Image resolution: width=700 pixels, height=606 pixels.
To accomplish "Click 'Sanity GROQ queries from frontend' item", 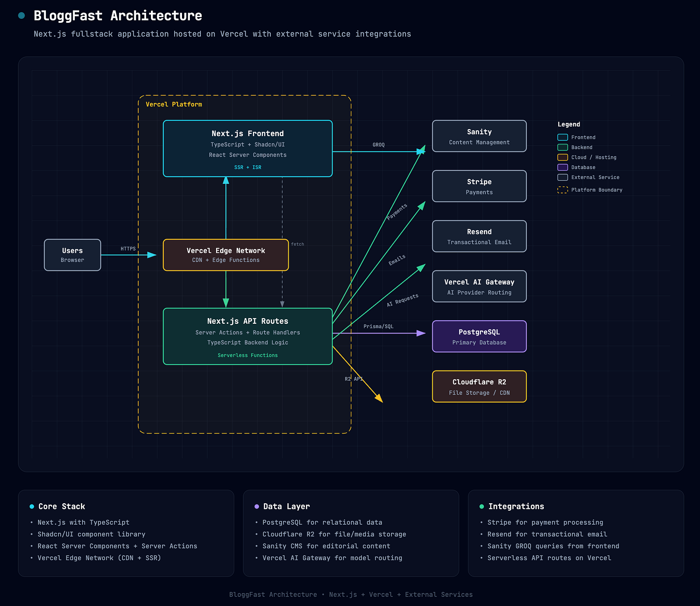I will point(553,546).
